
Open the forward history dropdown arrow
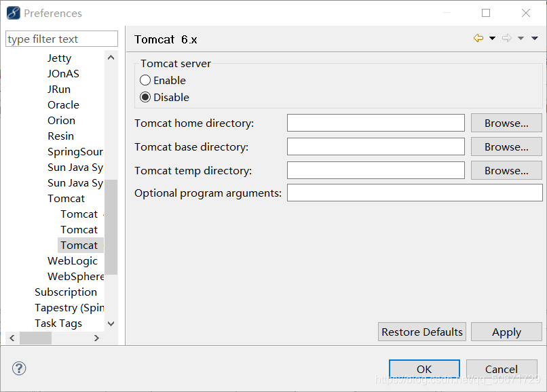click(x=521, y=39)
